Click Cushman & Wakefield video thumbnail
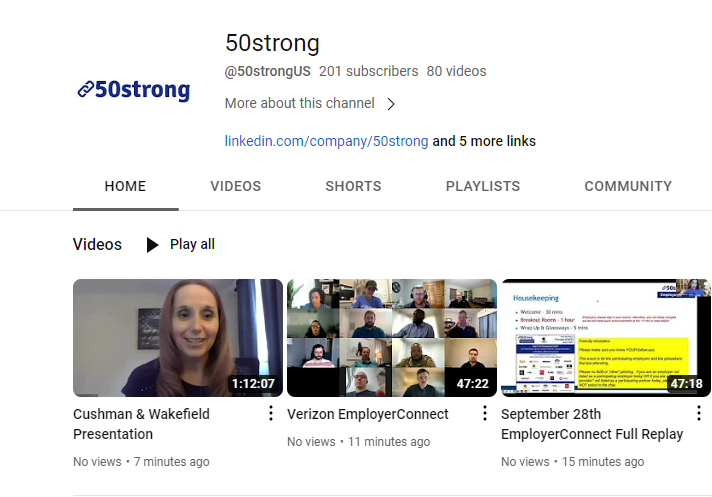The image size is (712, 497). [x=178, y=338]
